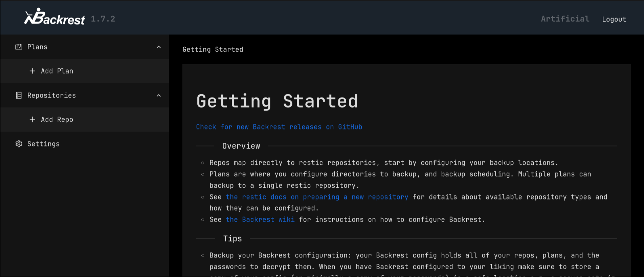The width and height of the screenshot is (644, 277).
Task: Click the Backrest logo
Action: tap(55, 17)
